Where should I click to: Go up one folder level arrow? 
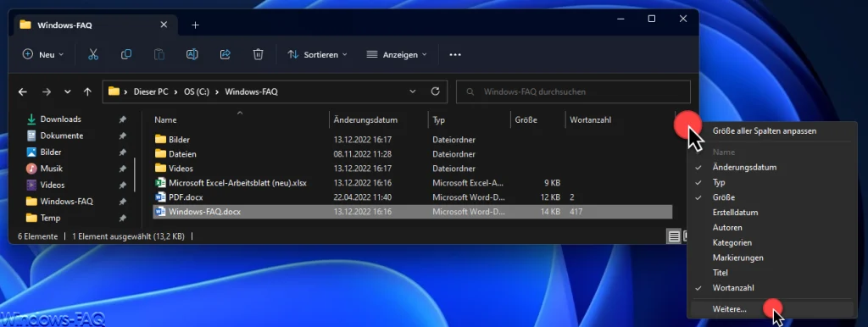pyautogui.click(x=87, y=91)
